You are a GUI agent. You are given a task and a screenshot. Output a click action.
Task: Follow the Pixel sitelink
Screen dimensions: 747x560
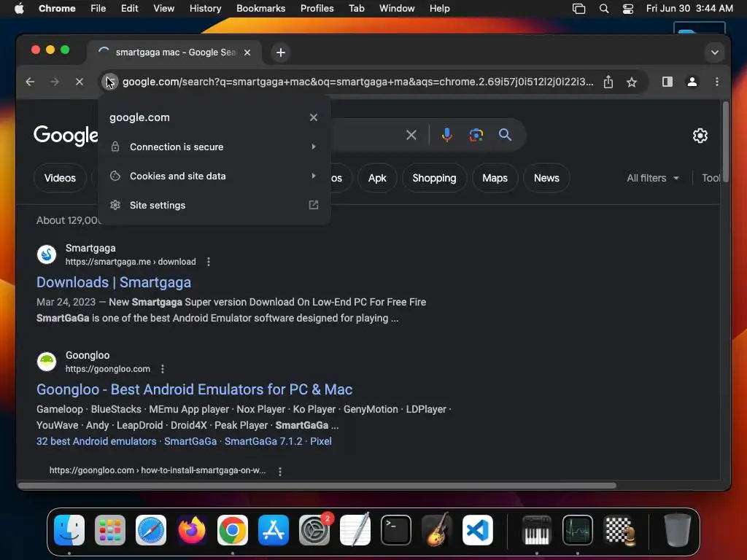click(321, 441)
